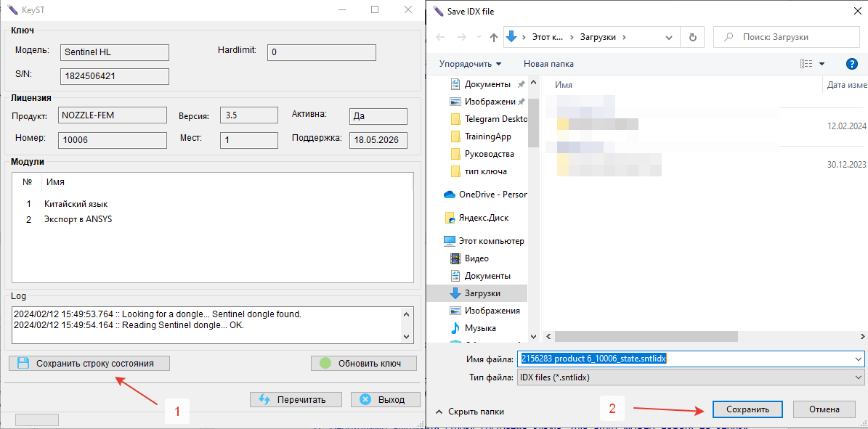Click the forward arrow in Save IDX dialog
This screenshot has width=868, height=429.
(x=461, y=37)
